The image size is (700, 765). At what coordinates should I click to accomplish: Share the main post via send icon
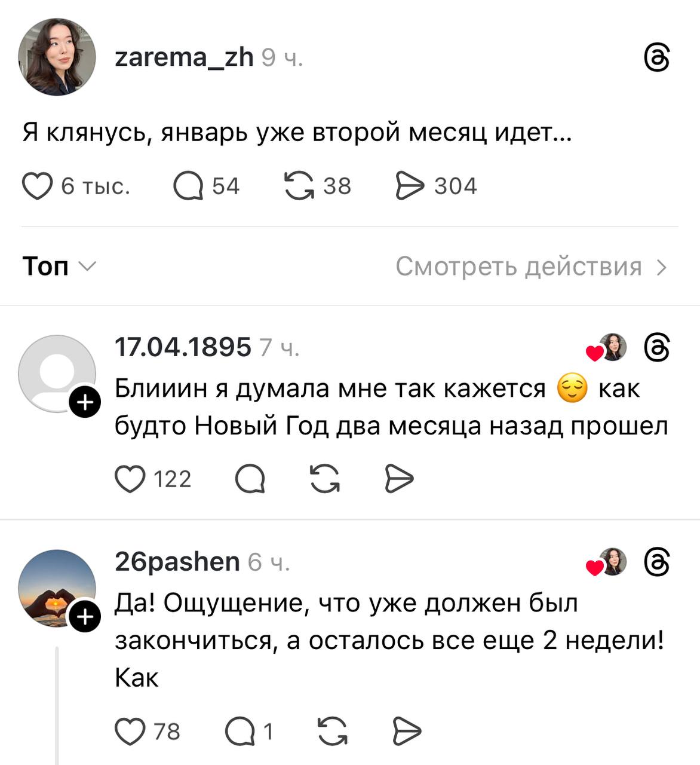tap(410, 186)
